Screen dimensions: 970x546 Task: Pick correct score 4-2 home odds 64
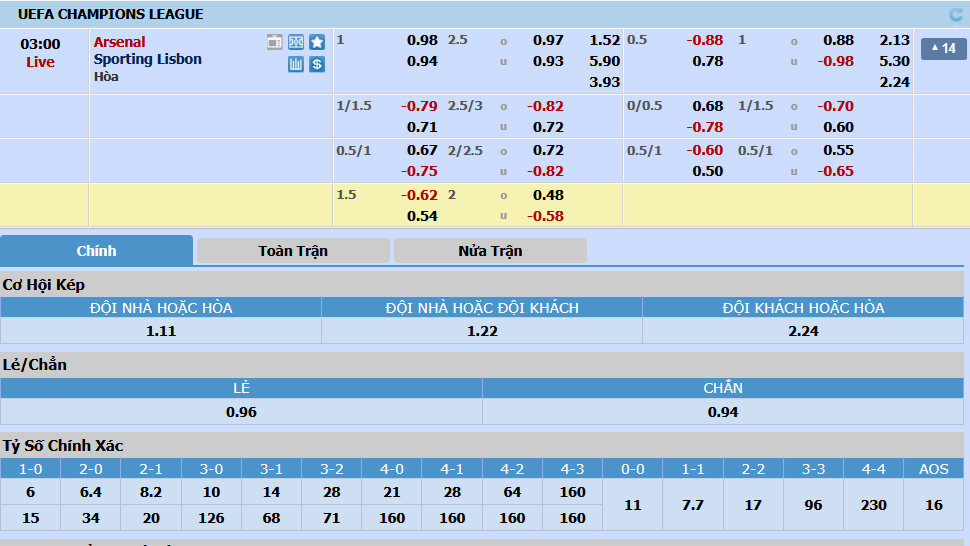point(512,492)
